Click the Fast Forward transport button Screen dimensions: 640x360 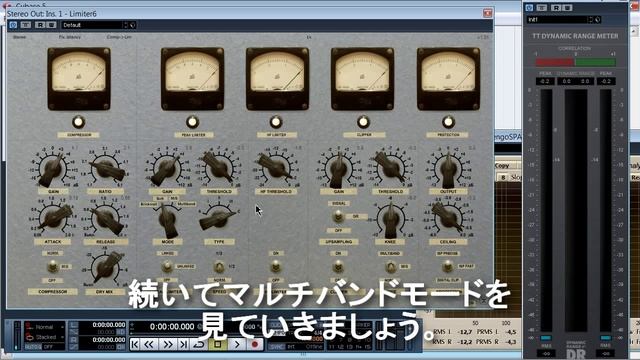pos(168,344)
